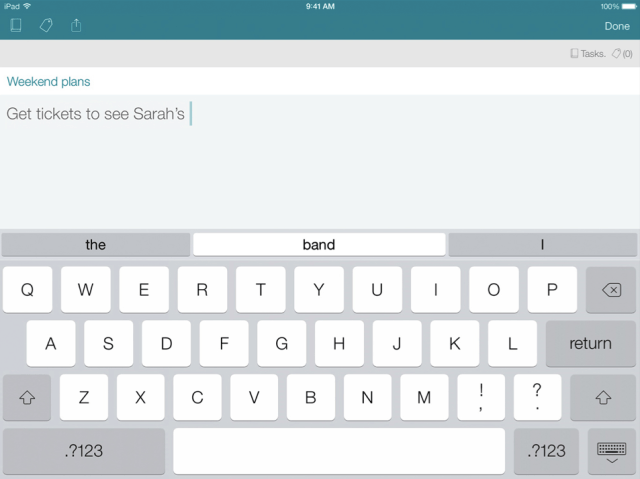The width and height of the screenshot is (640, 479).
Task: Choose the "band" word suggestion
Action: pyautogui.click(x=319, y=244)
